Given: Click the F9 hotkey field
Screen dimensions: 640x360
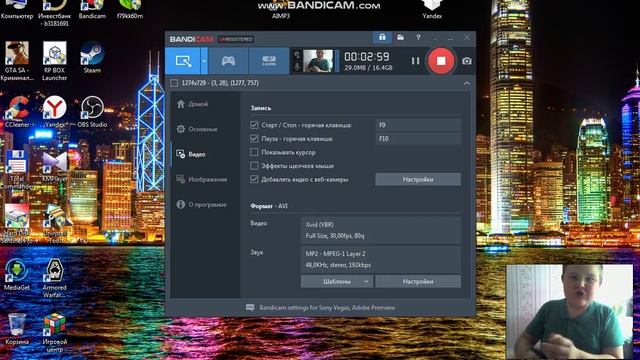Looking at the screenshot, I should (x=418, y=125).
